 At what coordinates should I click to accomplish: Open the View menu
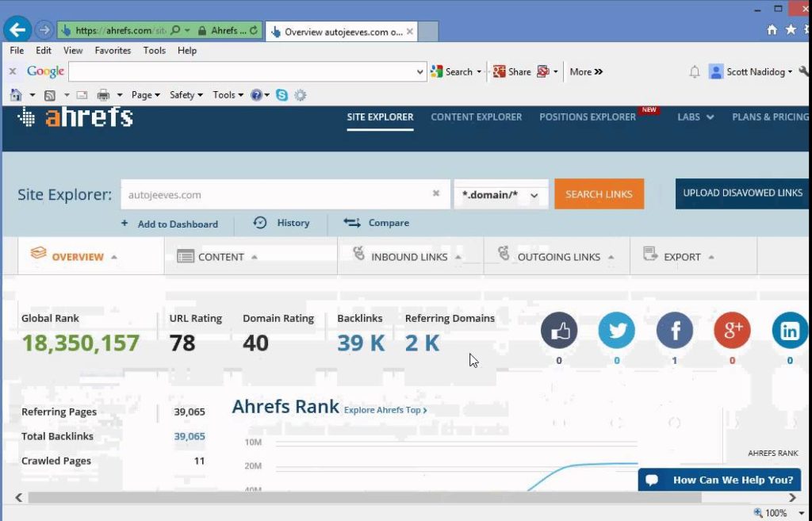pyautogui.click(x=73, y=50)
